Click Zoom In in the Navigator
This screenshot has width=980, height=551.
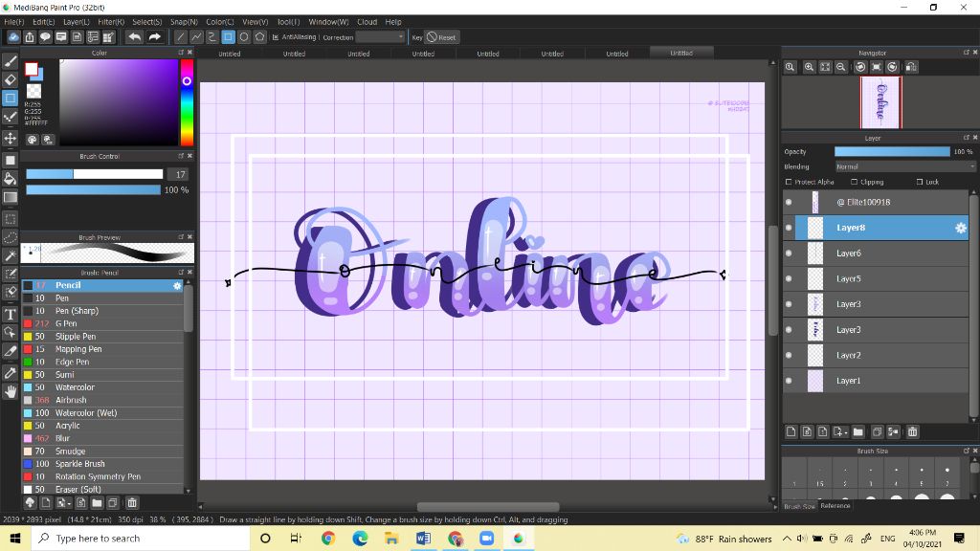[x=809, y=67]
